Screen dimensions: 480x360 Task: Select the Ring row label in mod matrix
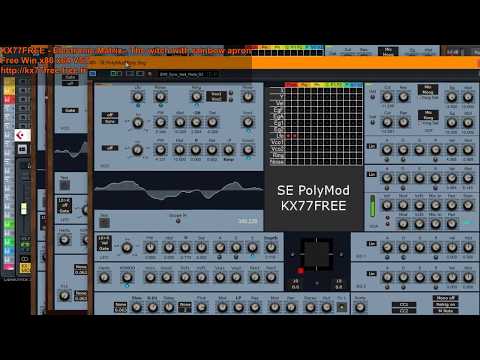pyautogui.click(x=278, y=155)
